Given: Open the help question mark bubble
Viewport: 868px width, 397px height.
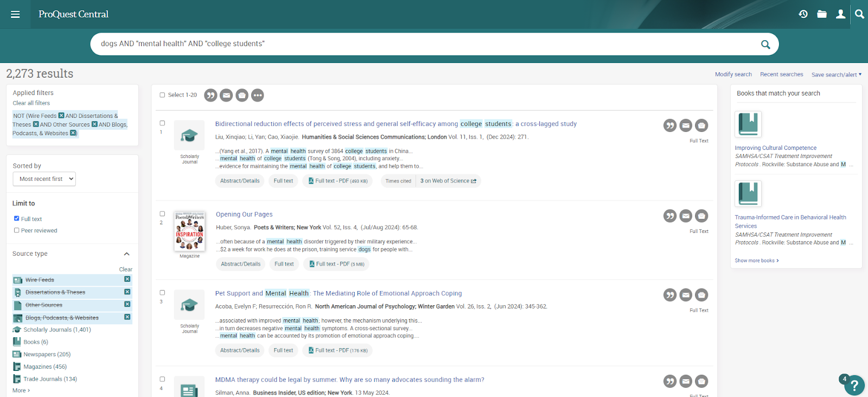Looking at the screenshot, I should [x=854, y=386].
